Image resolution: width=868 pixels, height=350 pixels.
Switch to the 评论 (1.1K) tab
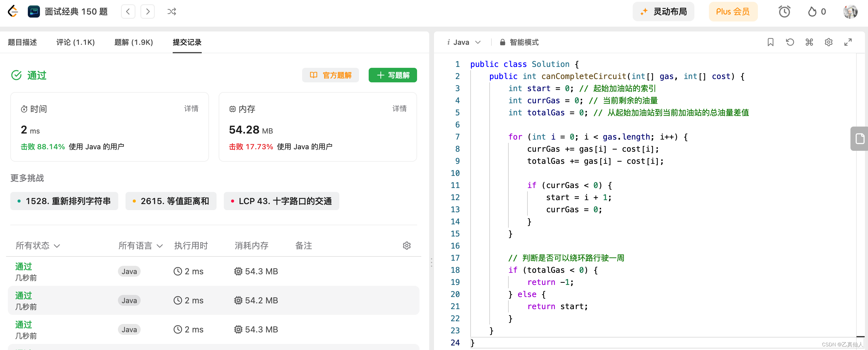[76, 42]
